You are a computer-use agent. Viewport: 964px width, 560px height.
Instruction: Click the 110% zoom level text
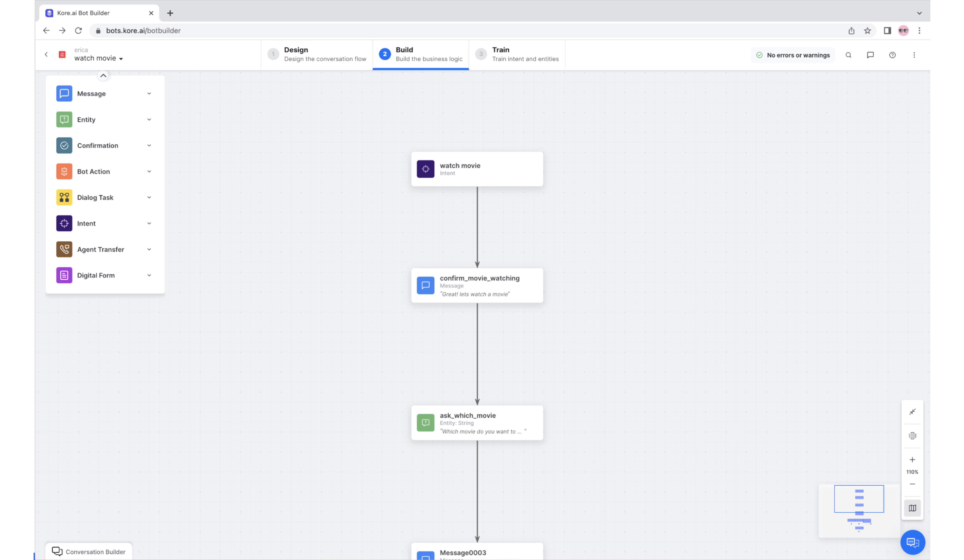[x=912, y=472]
